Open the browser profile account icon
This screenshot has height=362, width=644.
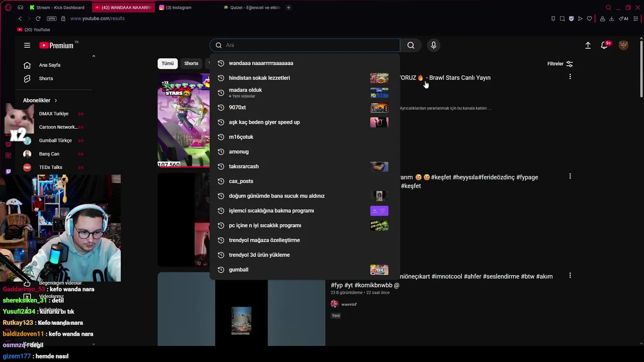pyautogui.click(x=602, y=19)
